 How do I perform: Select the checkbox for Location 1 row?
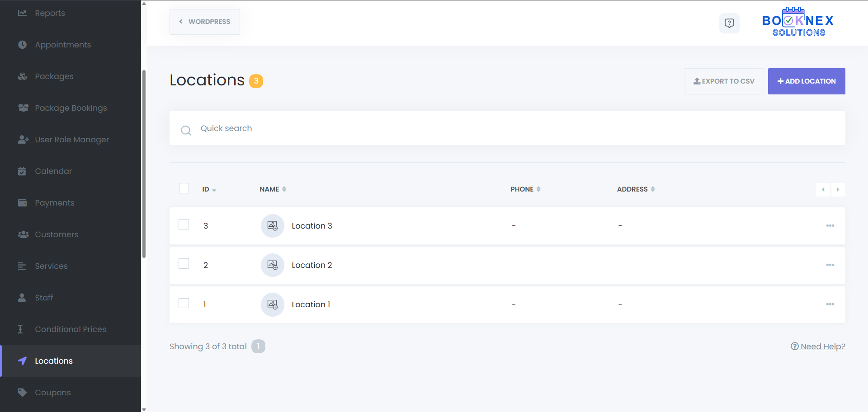(184, 303)
